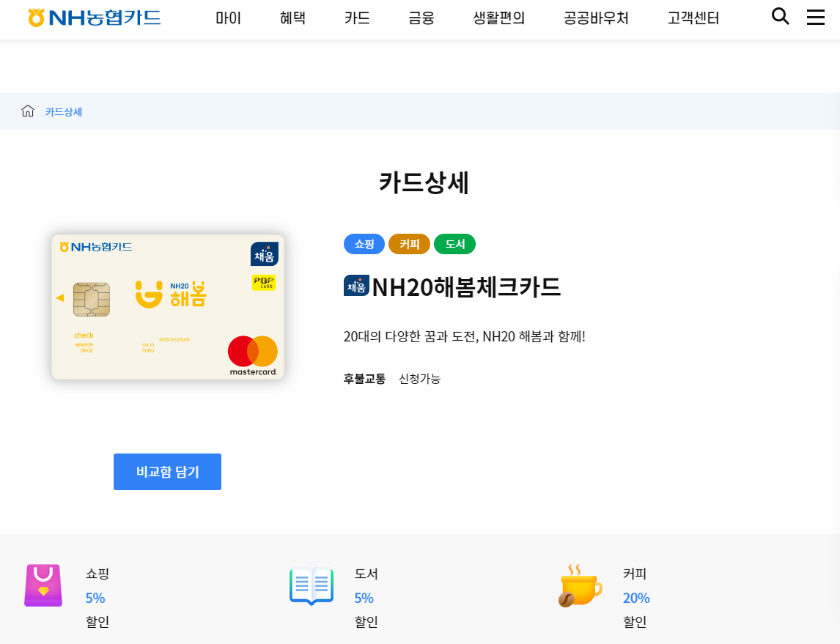
Task: Select the 도서 green tag
Action: (x=455, y=244)
